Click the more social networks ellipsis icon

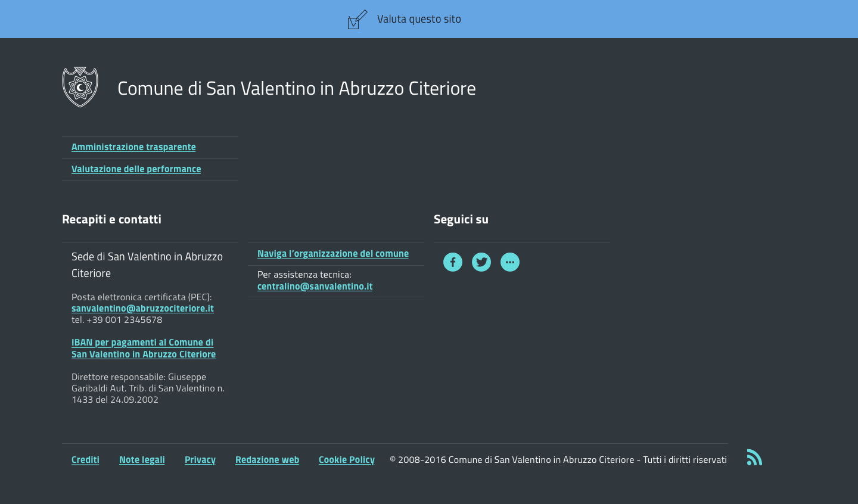pyautogui.click(x=510, y=262)
